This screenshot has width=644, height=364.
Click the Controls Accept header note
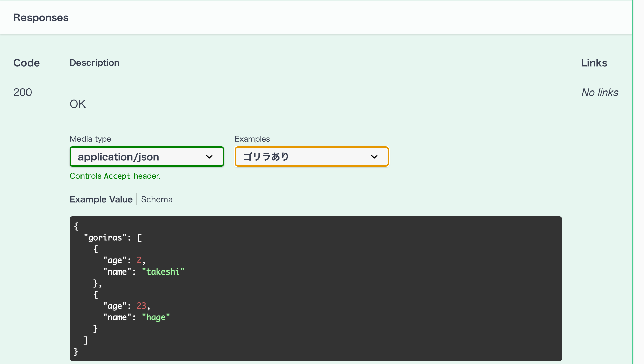pos(115,176)
